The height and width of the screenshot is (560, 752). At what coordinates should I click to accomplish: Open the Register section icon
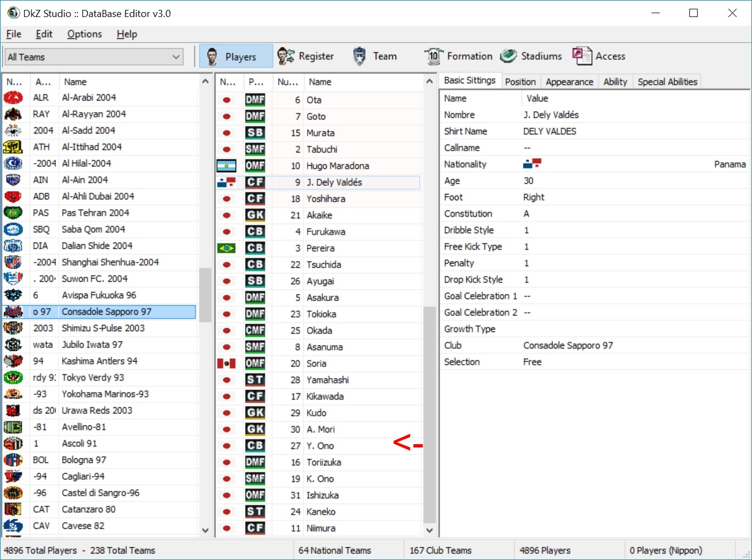pos(286,56)
